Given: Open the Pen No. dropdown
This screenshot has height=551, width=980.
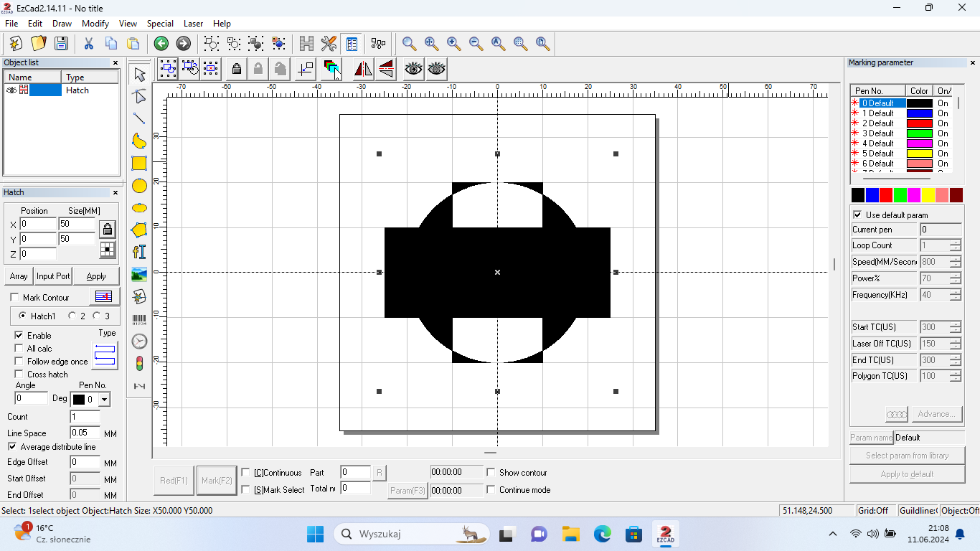Looking at the screenshot, I should (x=104, y=400).
